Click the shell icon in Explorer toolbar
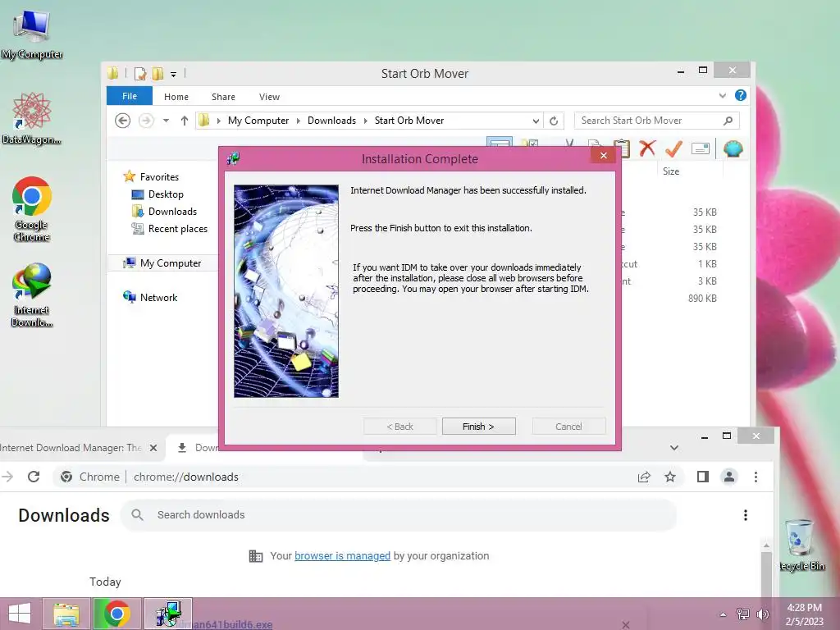 733,148
